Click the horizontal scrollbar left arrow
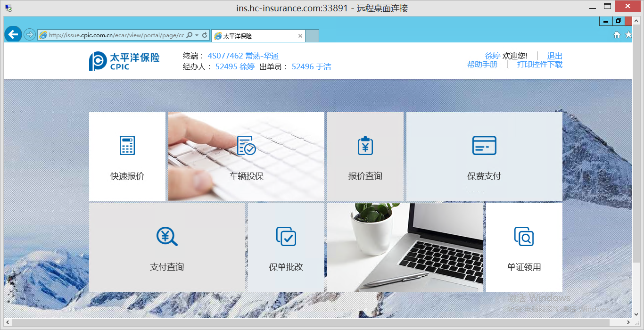 tap(8, 323)
